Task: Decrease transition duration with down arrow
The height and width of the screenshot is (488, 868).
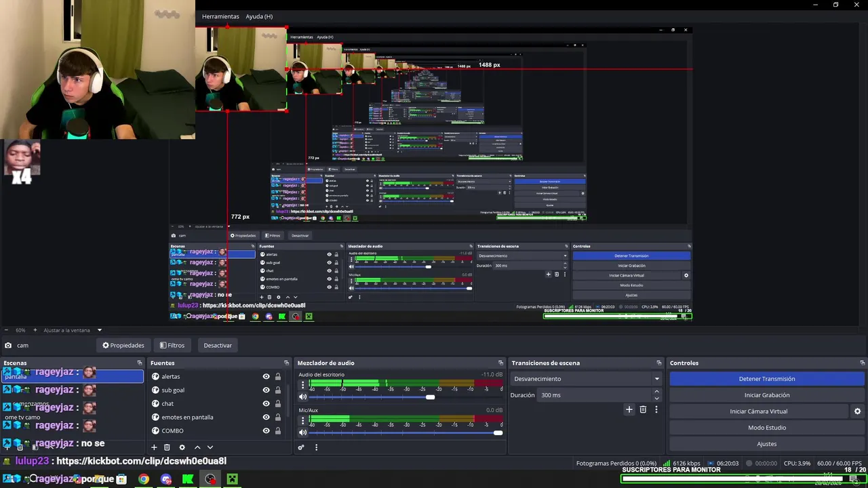Action: coord(656,399)
